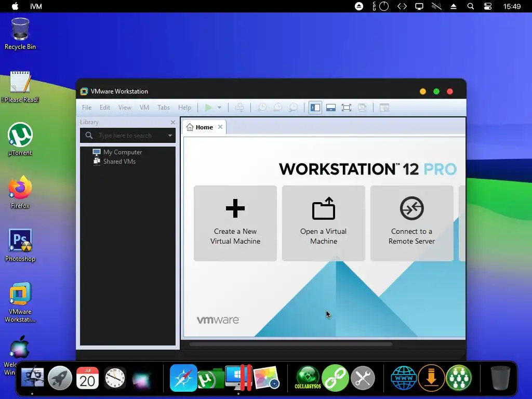Open the Clock icon in dock
The image size is (532, 399).
click(115, 378)
